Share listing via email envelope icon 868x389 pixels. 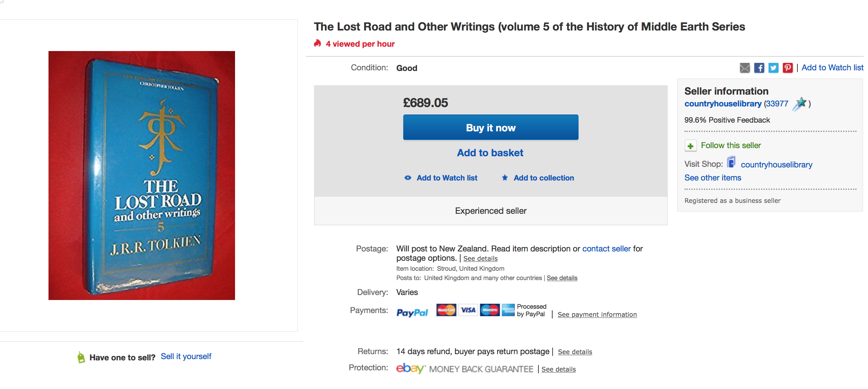pos(744,68)
